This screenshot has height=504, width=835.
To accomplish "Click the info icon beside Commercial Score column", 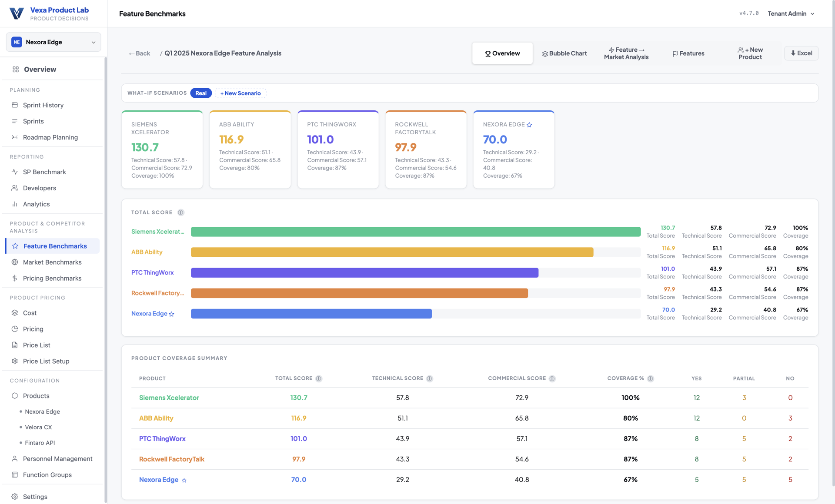I will pos(552,379).
